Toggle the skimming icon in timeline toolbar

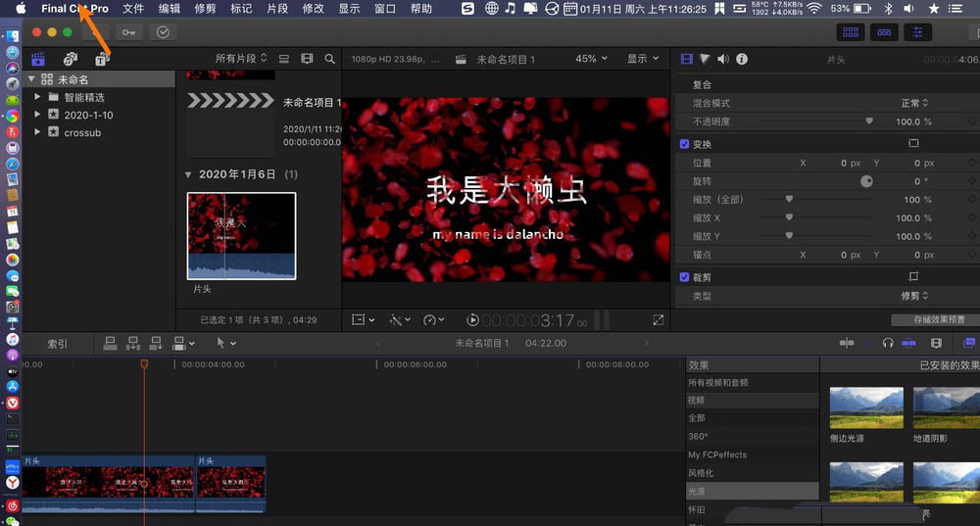[847, 343]
